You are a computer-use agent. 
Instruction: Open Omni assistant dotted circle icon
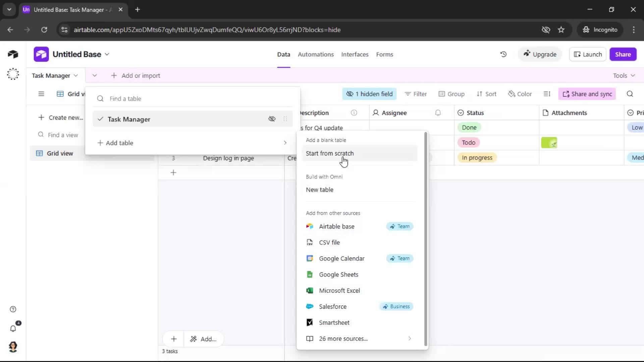[13, 74]
